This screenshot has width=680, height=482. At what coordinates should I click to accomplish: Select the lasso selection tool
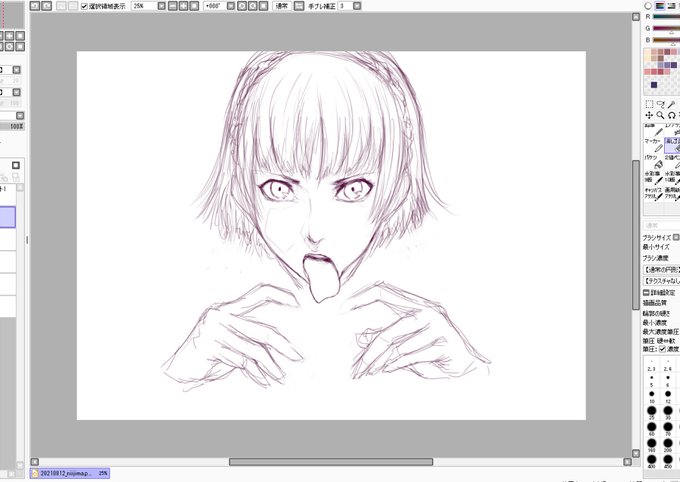660,104
